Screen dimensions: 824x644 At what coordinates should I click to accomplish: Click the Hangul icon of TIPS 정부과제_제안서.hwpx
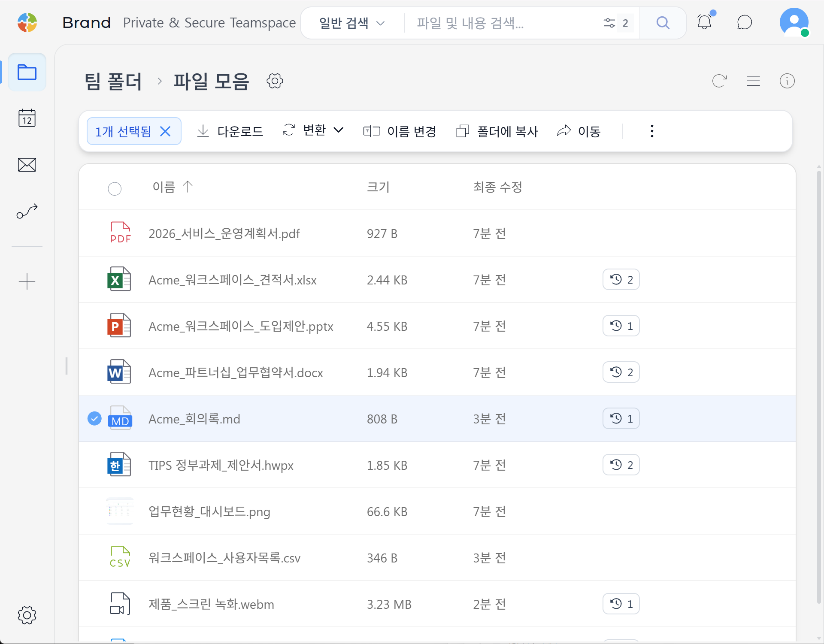[119, 465]
